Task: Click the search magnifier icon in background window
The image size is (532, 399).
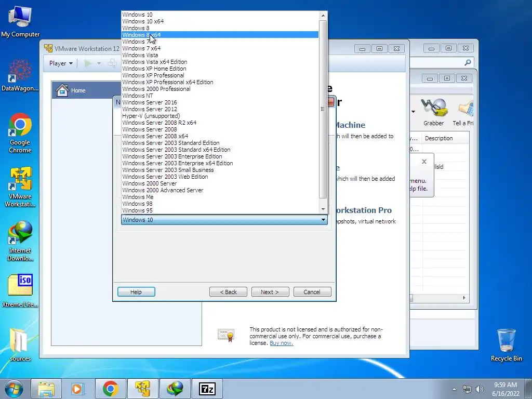Action: coord(468,62)
